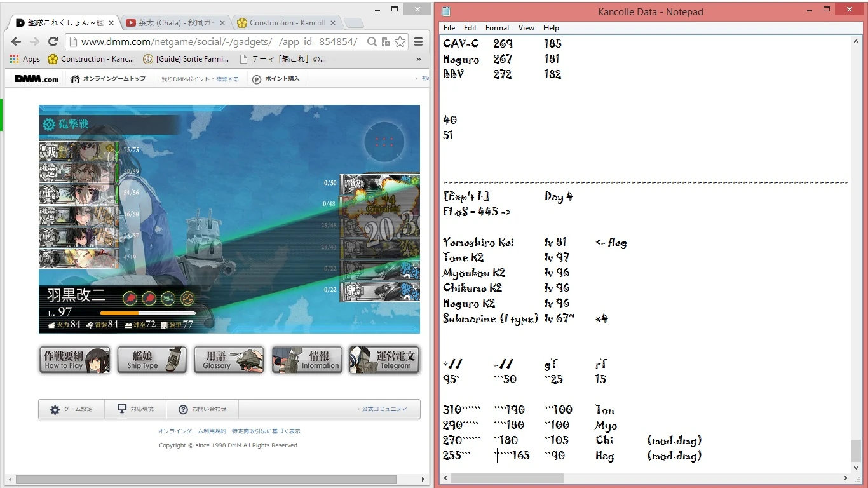Click the bottom enemy ship banner showing 0/22

click(380, 291)
